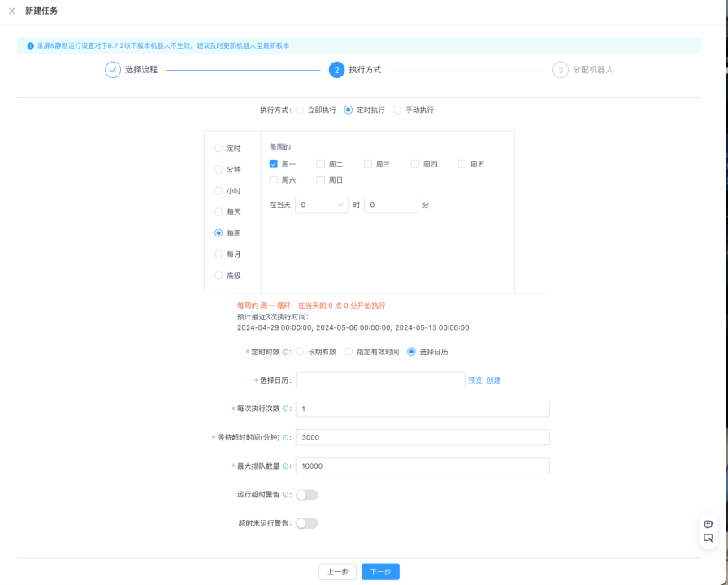Turn on the 超时未运行警告 switch
Viewport: 728px width, 585px height.
pos(307,523)
